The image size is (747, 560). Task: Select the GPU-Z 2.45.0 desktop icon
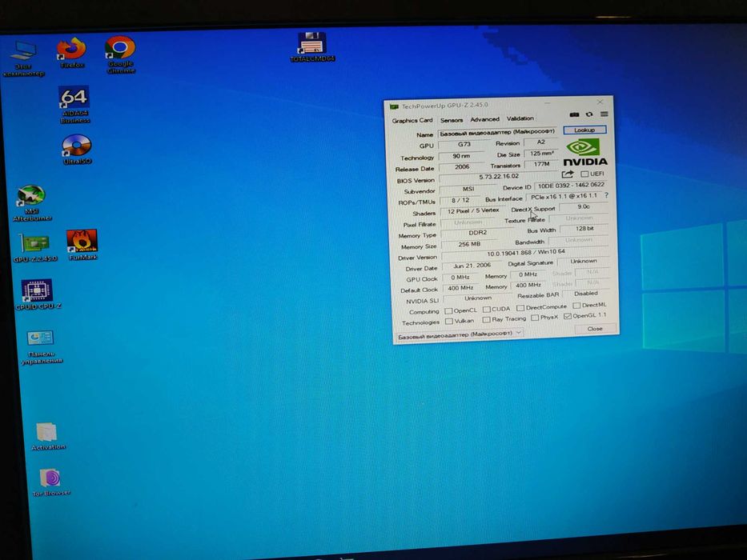click(x=35, y=248)
